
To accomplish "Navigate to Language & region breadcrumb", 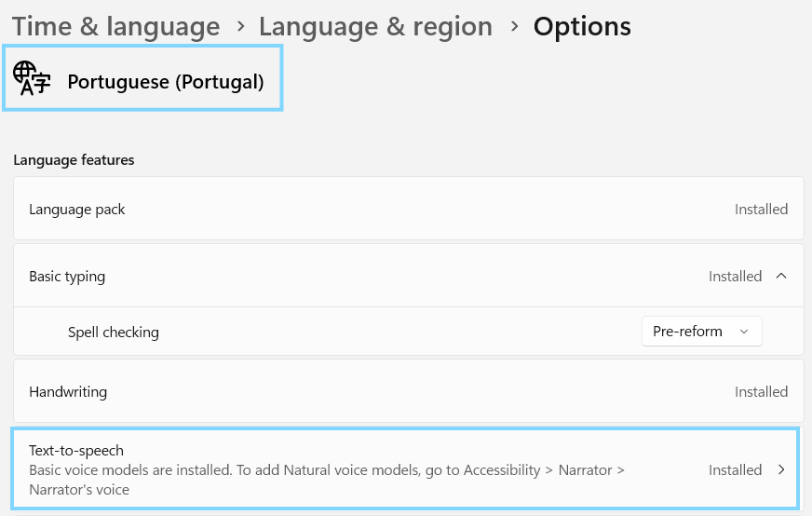I will point(375,26).
